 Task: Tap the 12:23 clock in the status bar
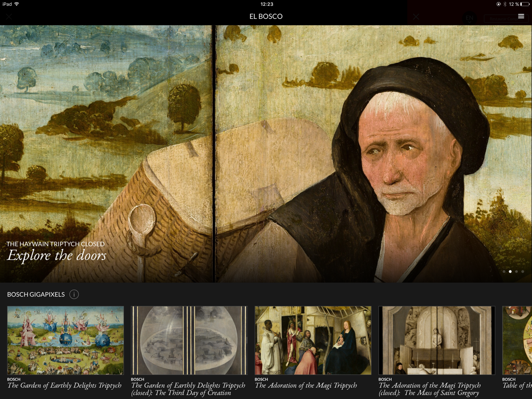pyautogui.click(x=266, y=4)
